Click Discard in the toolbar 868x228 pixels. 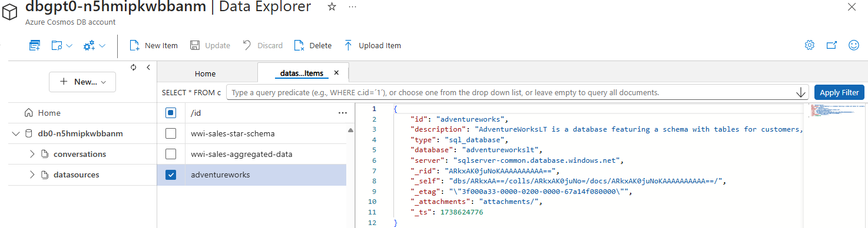tap(263, 45)
